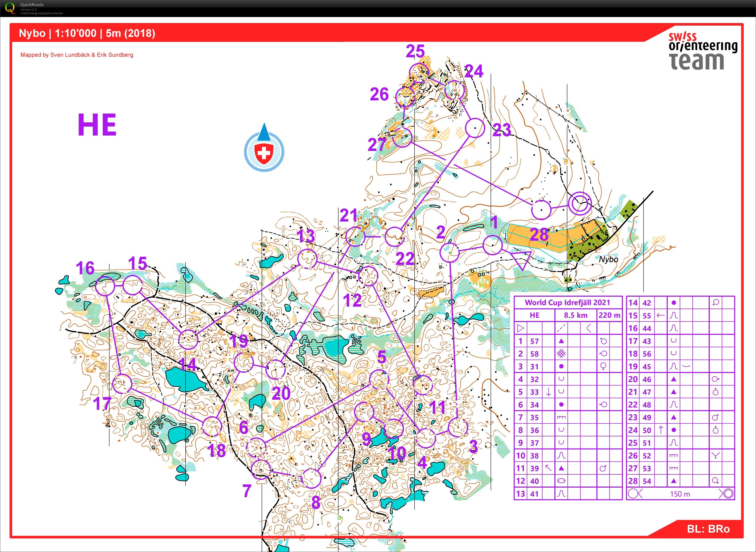Viewport: 756px width, 552px height.
Task: Click control code 48 in the description table
Action: 647,405
